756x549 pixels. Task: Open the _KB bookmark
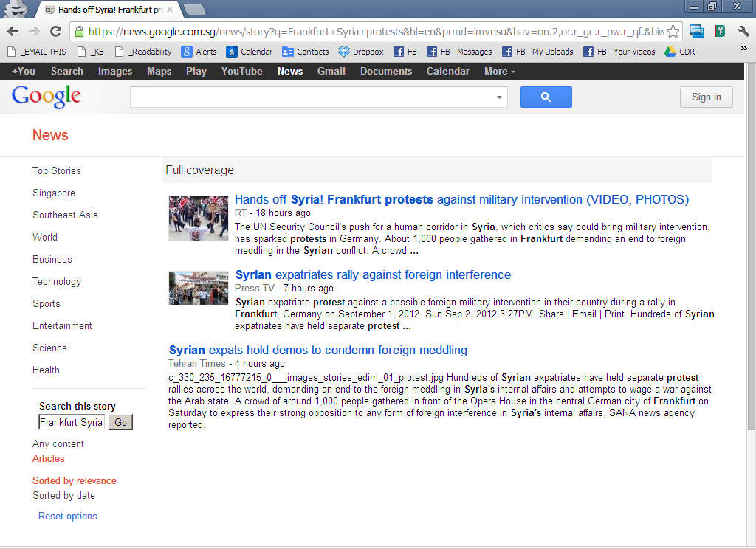pyautogui.click(x=90, y=52)
